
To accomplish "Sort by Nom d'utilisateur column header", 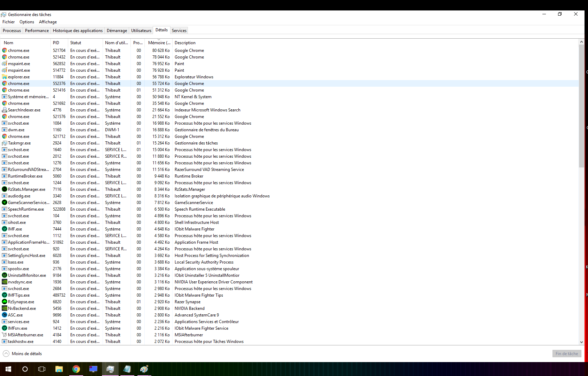I will coord(117,43).
